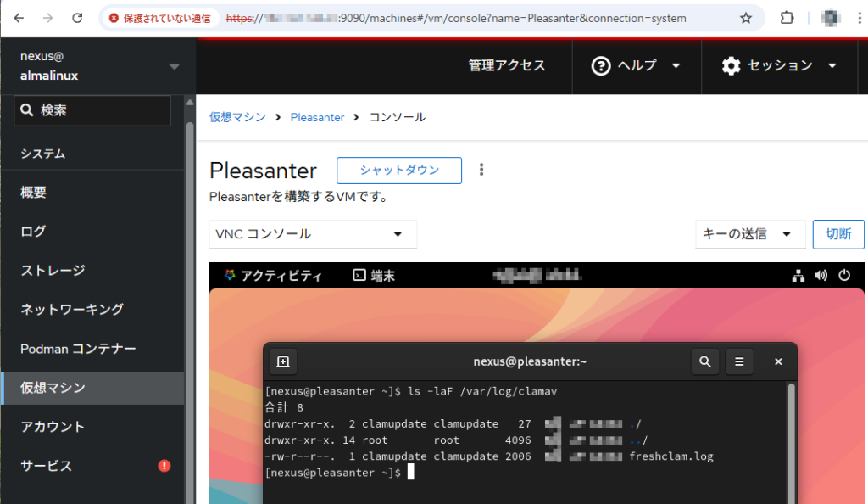This screenshot has height=504, width=868.
Task: Click the VM volume speaker icon
Action: [821, 275]
